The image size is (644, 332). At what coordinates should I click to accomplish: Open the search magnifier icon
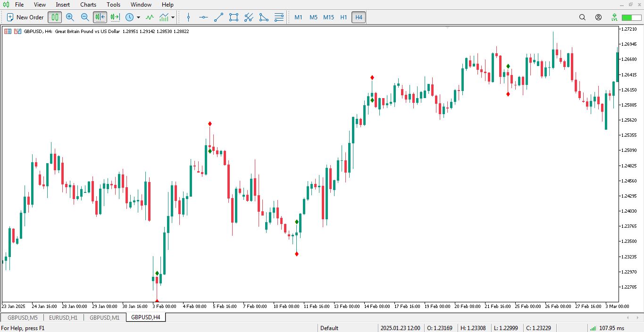point(582,17)
